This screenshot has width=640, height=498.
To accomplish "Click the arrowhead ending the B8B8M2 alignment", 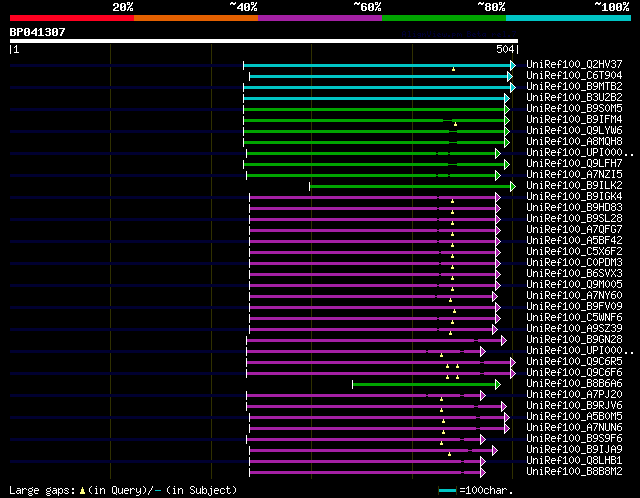I will pos(482,473).
